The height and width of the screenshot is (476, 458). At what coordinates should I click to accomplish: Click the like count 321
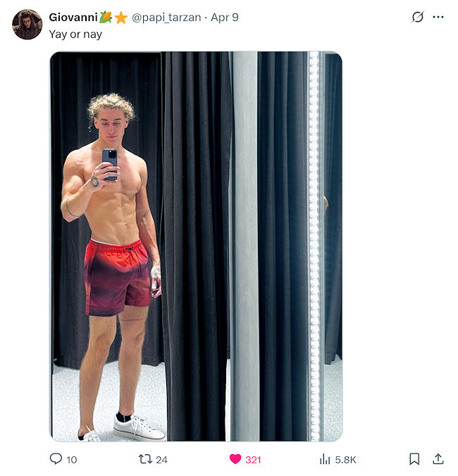[x=253, y=460]
